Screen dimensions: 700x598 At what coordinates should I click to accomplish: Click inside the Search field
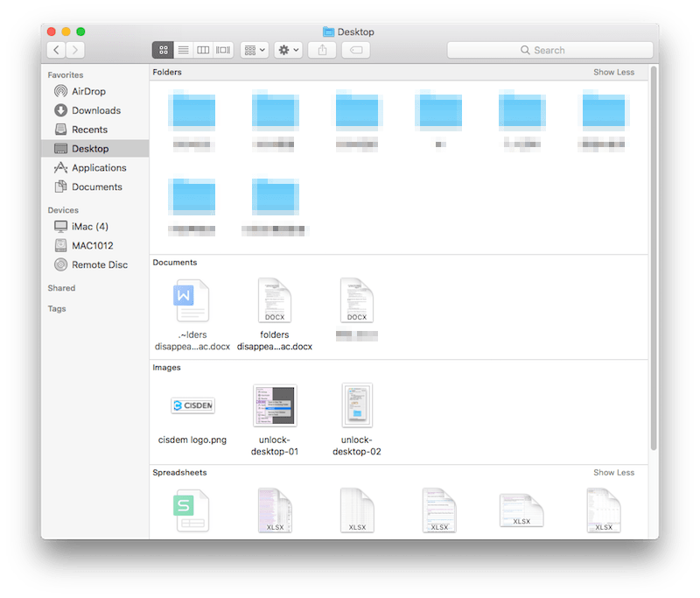tap(551, 50)
